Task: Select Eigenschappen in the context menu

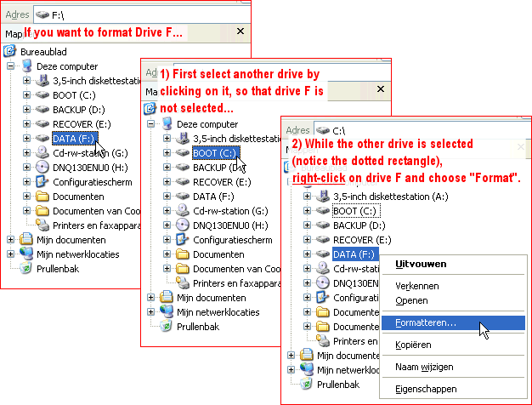Action: 425,387
